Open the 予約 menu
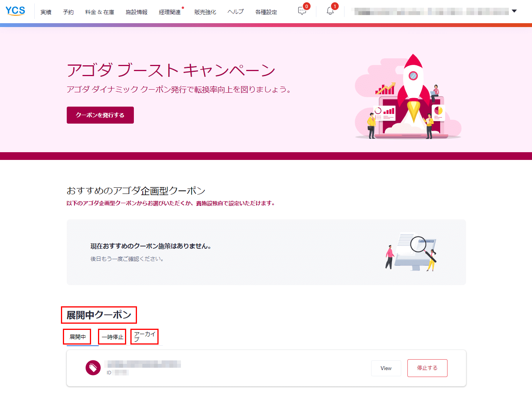Screen dimensions: 532x394 pyautogui.click(x=68, y=12)
